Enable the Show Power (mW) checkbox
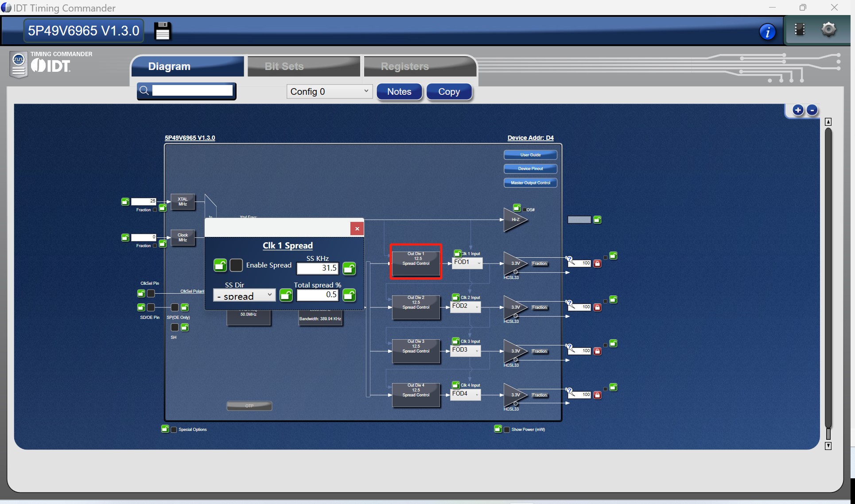The width and height of the screenshot is (855, 504). [507, 430]
